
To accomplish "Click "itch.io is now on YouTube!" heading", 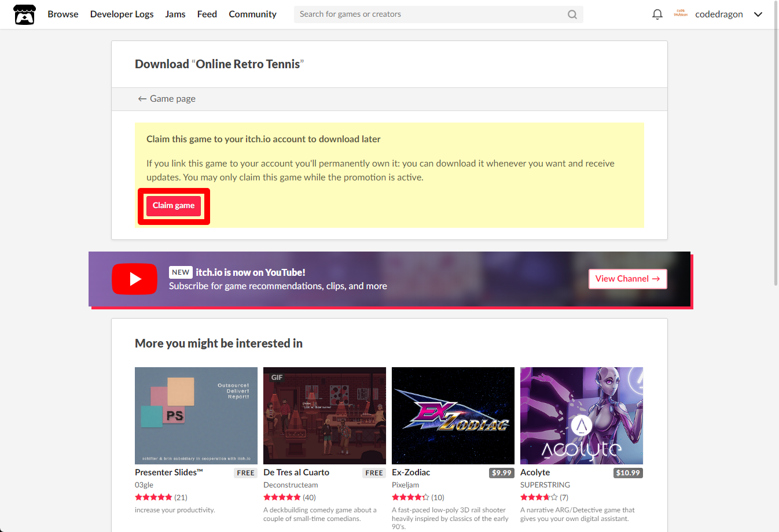I will [x=251, y=272].
